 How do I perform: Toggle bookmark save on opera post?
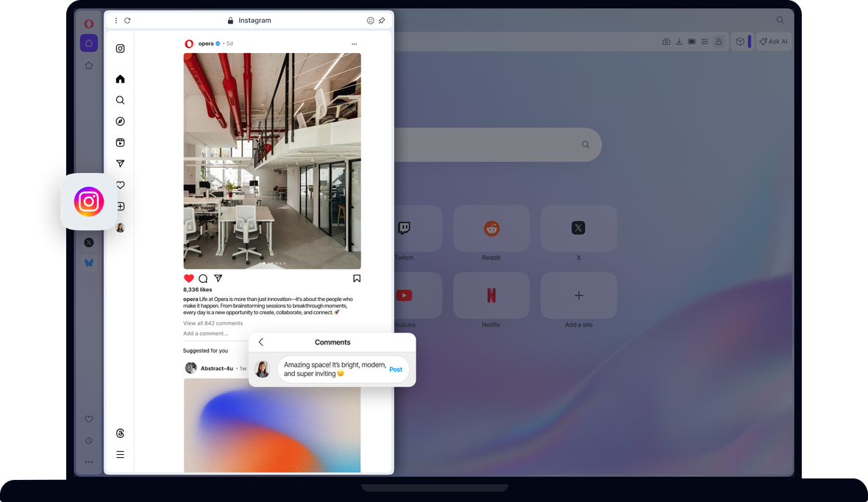(x=357, y=278)
